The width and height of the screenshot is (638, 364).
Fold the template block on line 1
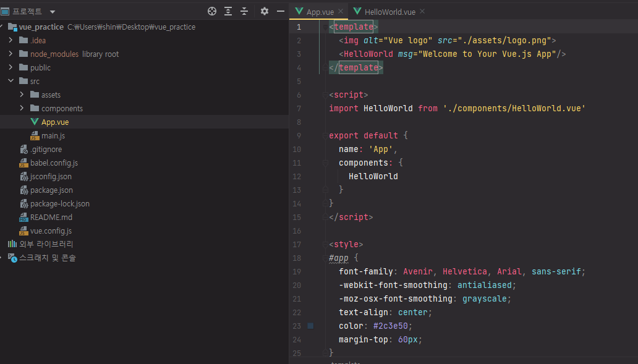325,27
